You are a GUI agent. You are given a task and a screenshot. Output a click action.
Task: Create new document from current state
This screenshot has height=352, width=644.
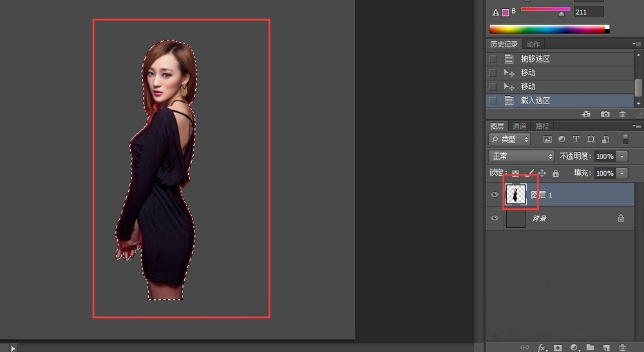tap(586, 114)
